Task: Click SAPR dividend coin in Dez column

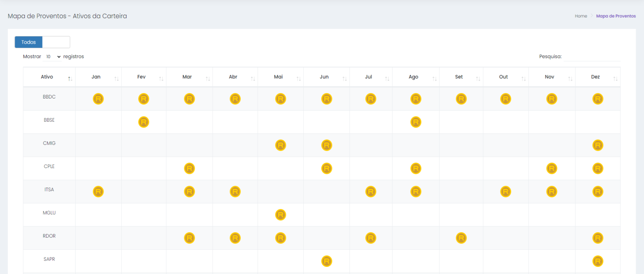Action: [598, 261]
